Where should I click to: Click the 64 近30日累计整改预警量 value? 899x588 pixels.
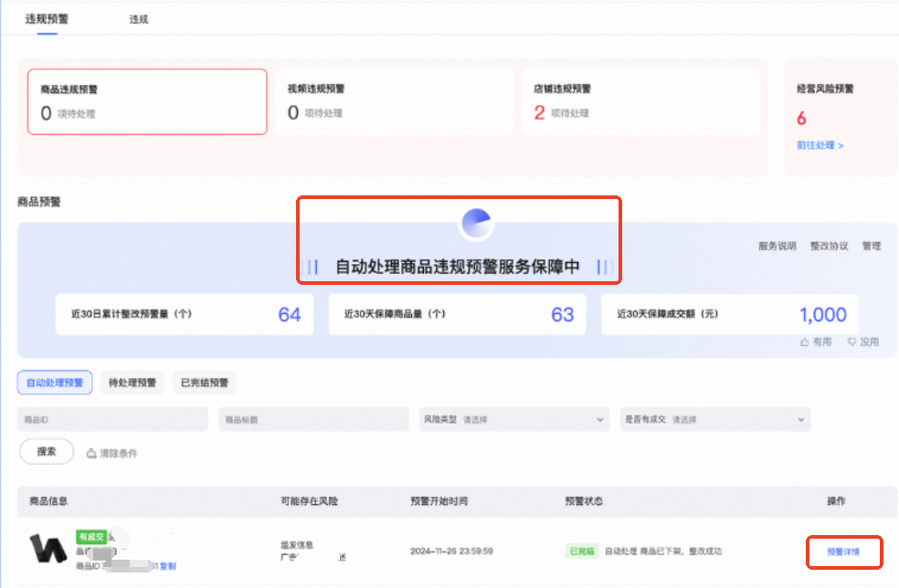pos(290,315)
